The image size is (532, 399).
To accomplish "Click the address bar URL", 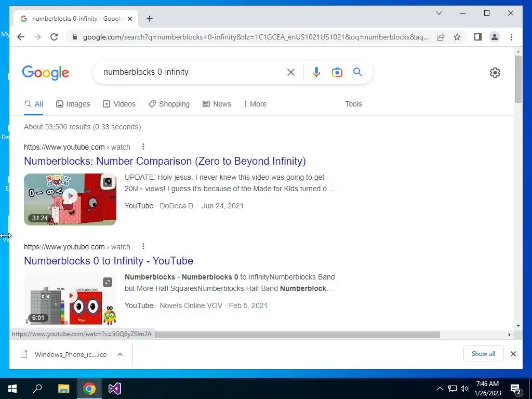I will point(256,37).
